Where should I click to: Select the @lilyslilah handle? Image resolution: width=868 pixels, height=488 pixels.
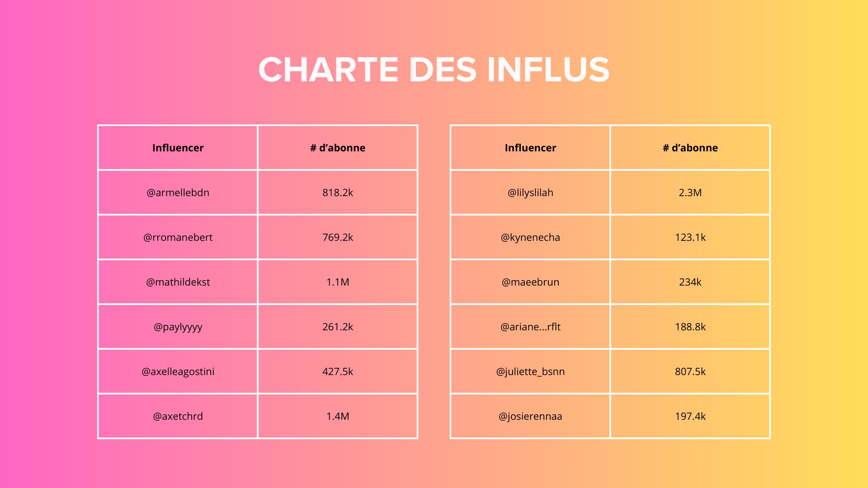tap(530, 192)
